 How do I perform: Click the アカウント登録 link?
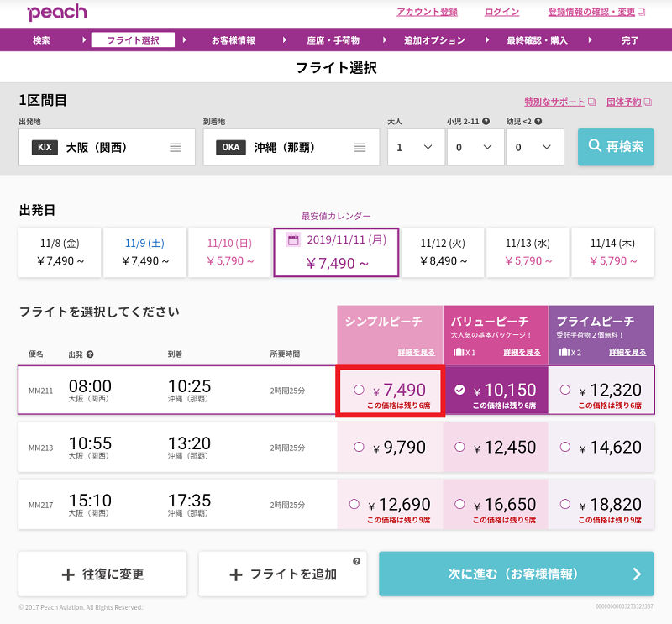pyautogui.click(x=427, y=12)
